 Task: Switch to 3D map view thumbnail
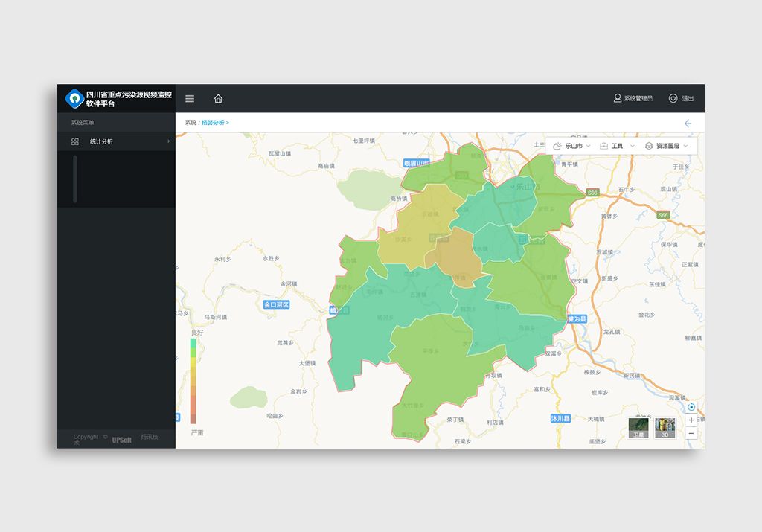coord(665,428)
